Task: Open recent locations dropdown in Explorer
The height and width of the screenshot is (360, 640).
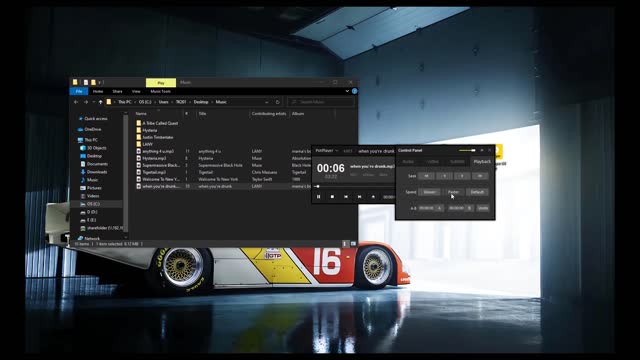Action: coord(93,102)
